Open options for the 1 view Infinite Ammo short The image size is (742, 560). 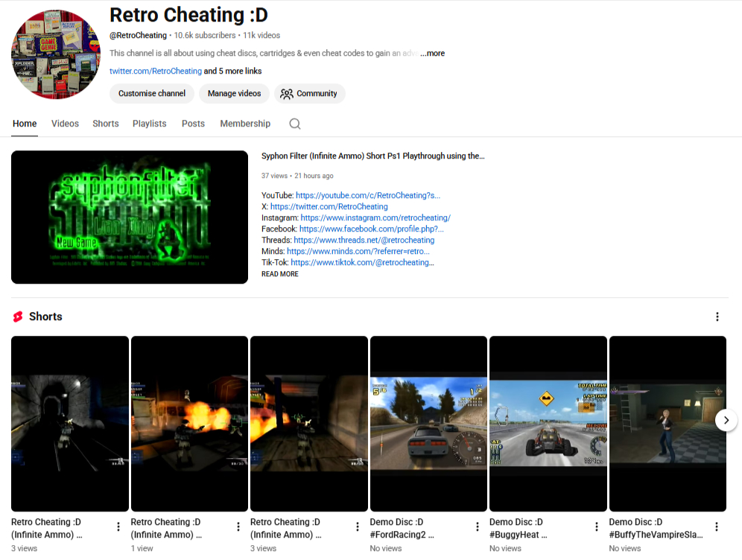click(238, 526)
